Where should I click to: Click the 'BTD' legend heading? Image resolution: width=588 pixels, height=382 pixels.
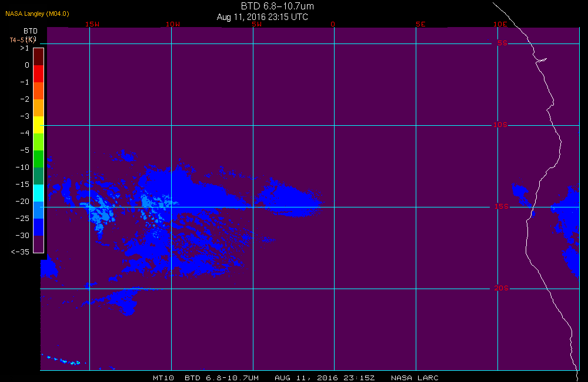(x=31, y=31)
